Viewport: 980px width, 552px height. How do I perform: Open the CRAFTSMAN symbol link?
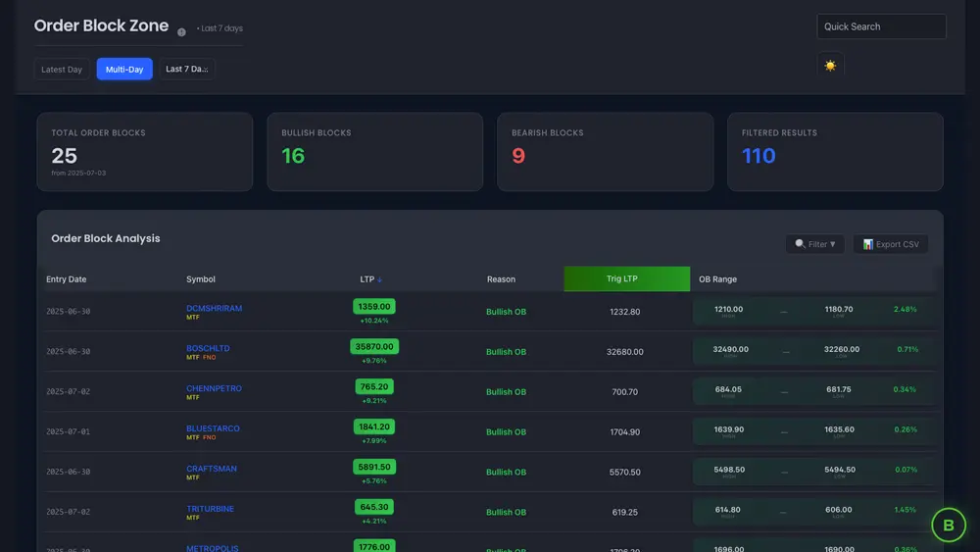pos(212,469)
